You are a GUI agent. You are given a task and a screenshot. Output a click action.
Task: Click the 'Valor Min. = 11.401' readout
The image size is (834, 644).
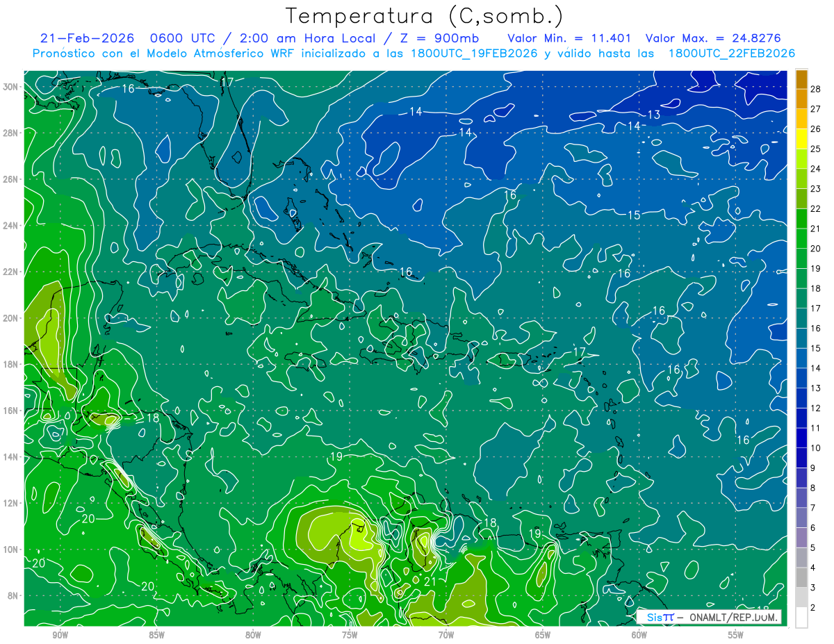[569, 38]
